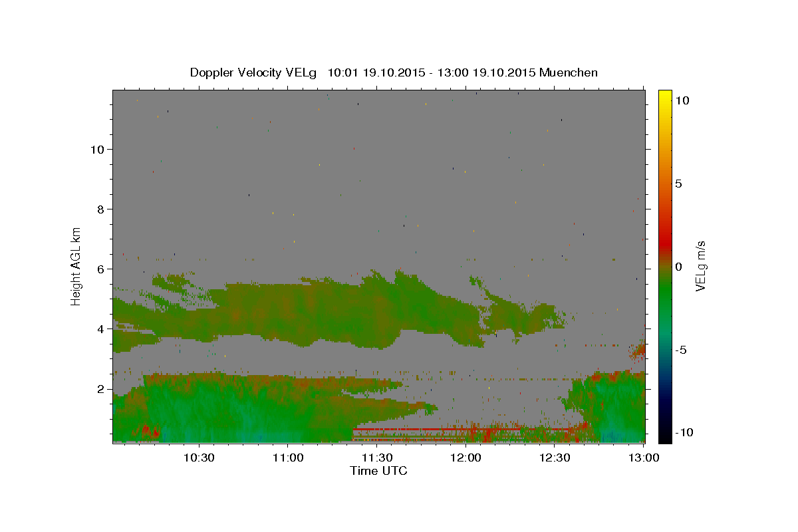Click the height tick label 8
This screenshot has width=798, height=532.
coord(101,209)
